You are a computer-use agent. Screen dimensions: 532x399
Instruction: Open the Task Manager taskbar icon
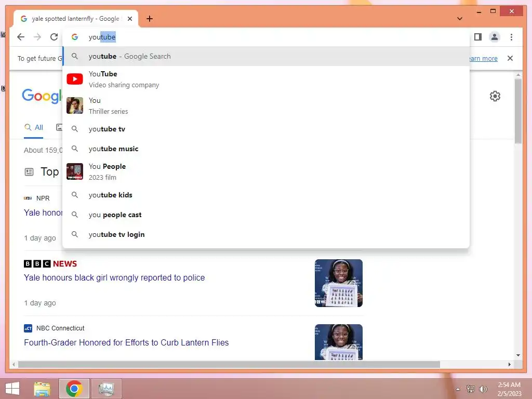(x=106, y=389)
